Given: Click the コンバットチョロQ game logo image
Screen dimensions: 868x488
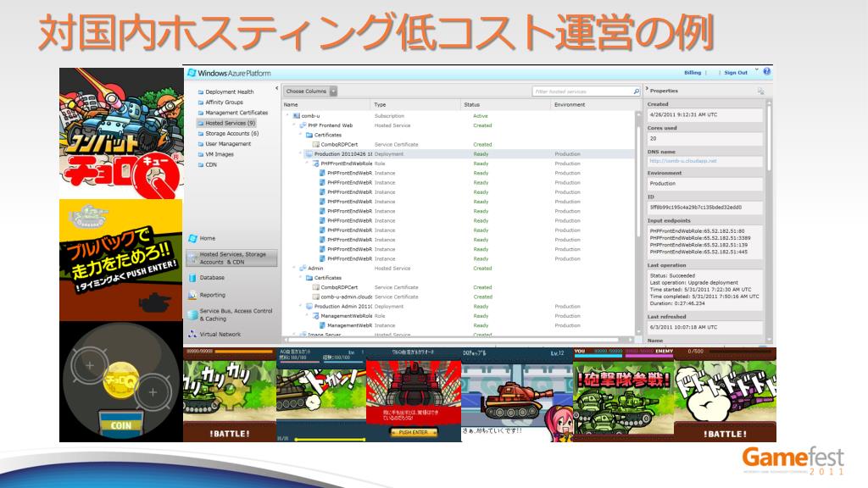Looking at the screenshot, I should coord(121,133).
